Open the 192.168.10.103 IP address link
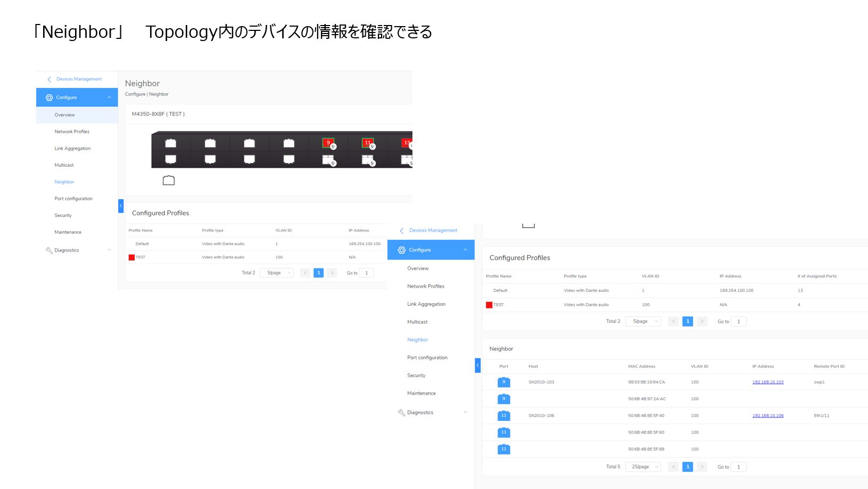This screenshot has height=489, width=868. click(768, 382)
